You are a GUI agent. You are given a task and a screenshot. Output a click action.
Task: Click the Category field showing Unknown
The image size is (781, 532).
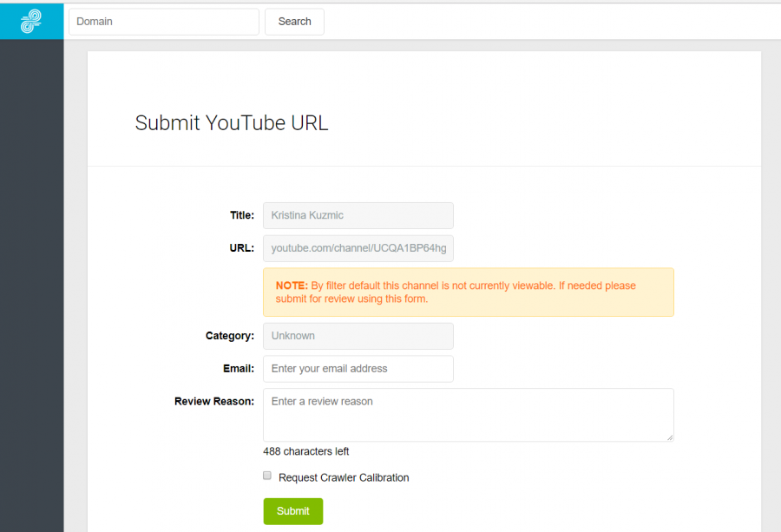[358, 336]
